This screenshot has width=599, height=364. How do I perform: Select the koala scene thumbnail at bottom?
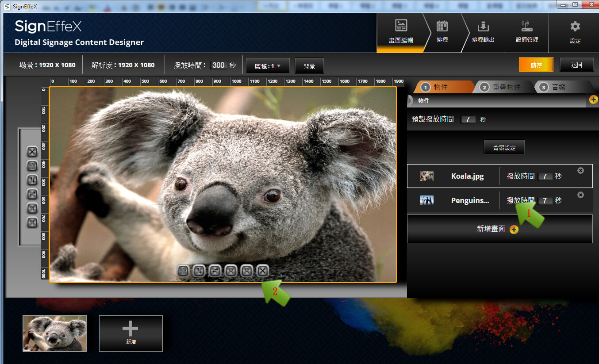tap(55, 333)
